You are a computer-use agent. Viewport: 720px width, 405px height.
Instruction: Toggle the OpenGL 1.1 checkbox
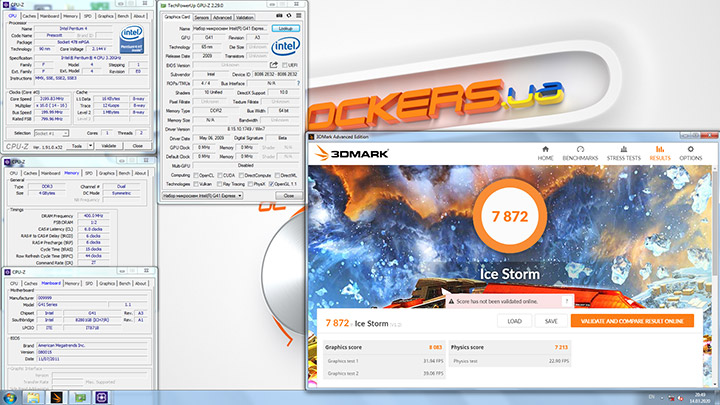(x=271, y=184)
